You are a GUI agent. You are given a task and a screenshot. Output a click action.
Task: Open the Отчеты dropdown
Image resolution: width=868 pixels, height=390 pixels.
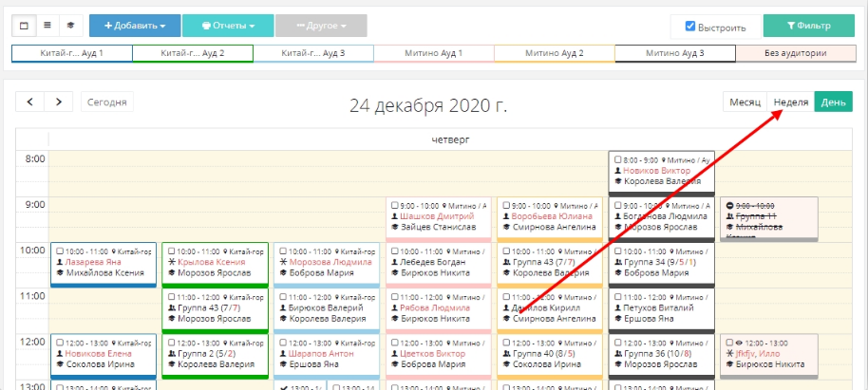(x=228, y=26)
